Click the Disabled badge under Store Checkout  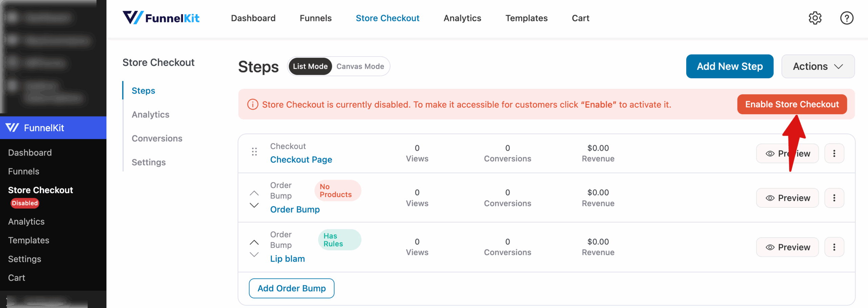point(24,203)
